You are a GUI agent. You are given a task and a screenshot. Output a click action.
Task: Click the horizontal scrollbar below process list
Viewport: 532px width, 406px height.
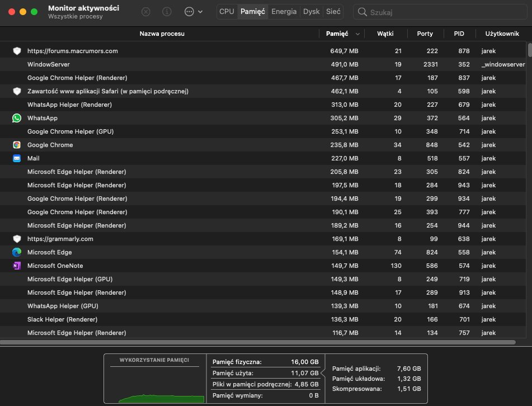coord(257,342)
